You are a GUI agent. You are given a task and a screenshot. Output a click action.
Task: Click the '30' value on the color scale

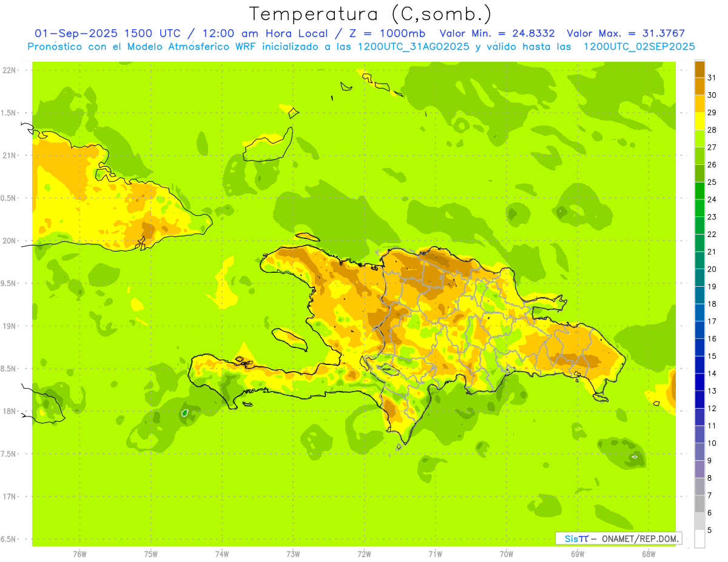712,95
